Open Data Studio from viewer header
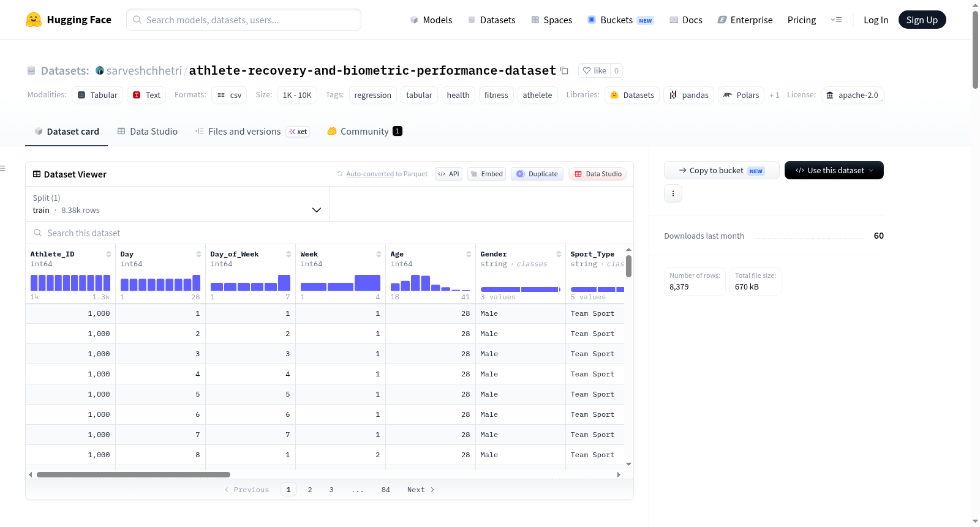Image resolution: width=980 pixels, height=527 pixels. [x=598, y=174]
